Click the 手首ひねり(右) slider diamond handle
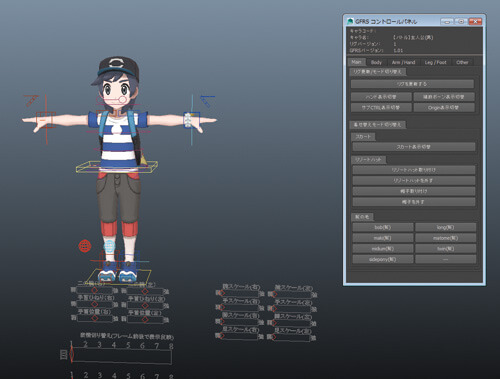This screenshot has height=379, width=500. pyautogui.click(x=95, y=304)
